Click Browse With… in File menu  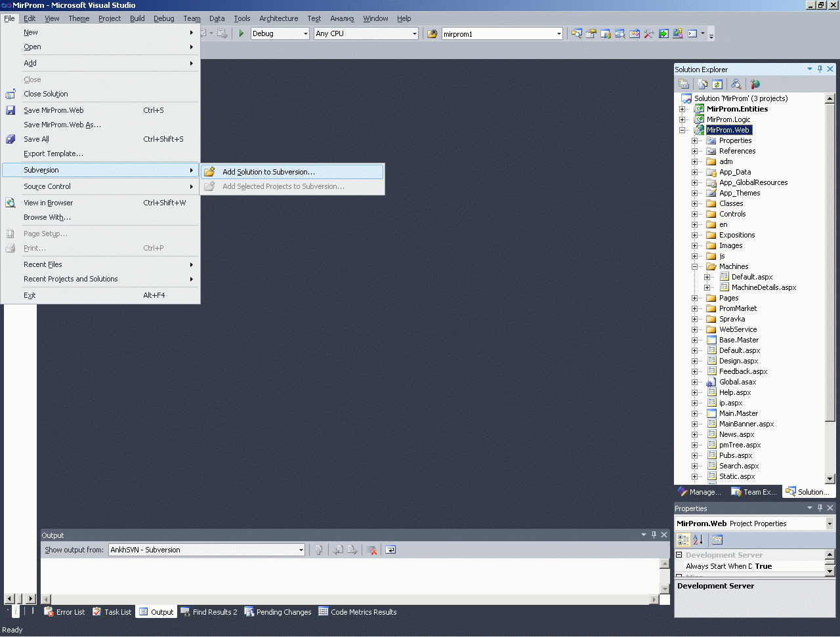[x=101, y=217]
